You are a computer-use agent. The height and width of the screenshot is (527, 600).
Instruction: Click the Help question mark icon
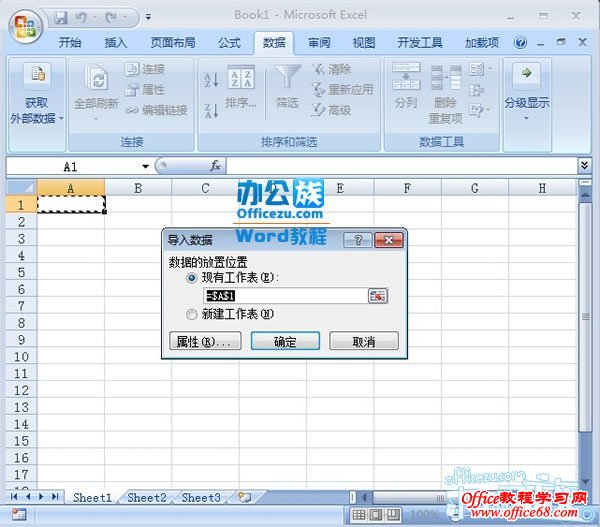(x=520, y=42)
